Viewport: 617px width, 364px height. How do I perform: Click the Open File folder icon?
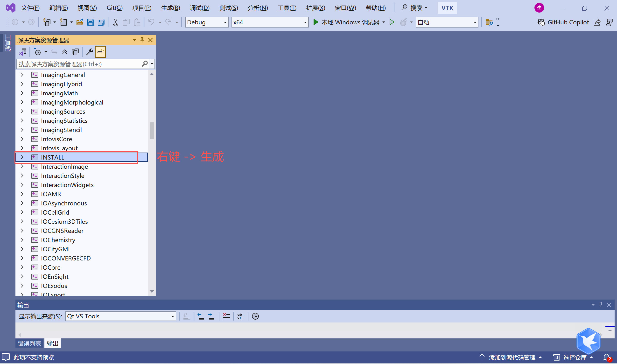pyautogui.click(x=80, y=22)
